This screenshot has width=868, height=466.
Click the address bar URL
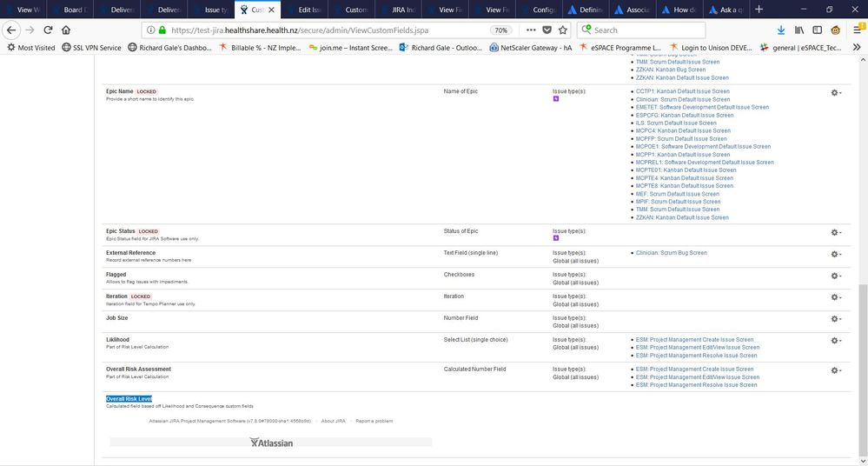click(300, 30)
